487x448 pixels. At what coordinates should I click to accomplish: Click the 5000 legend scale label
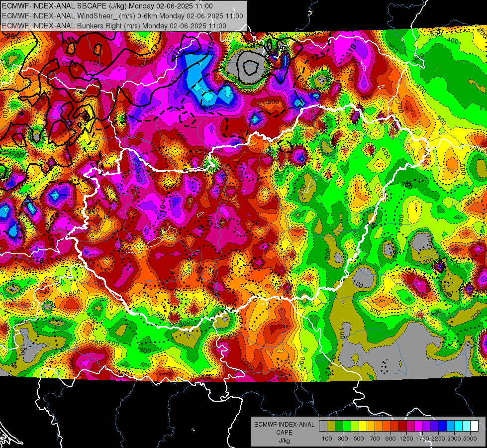tap(470, 439)
